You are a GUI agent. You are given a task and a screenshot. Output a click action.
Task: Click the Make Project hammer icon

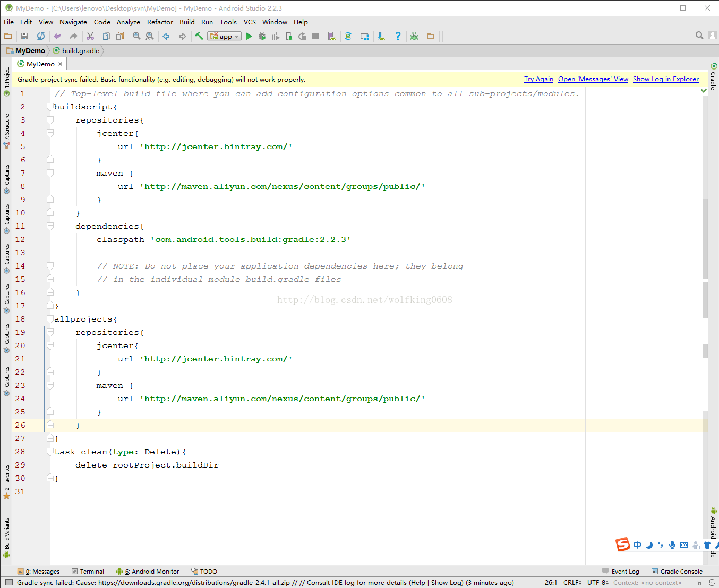point(199,37)
